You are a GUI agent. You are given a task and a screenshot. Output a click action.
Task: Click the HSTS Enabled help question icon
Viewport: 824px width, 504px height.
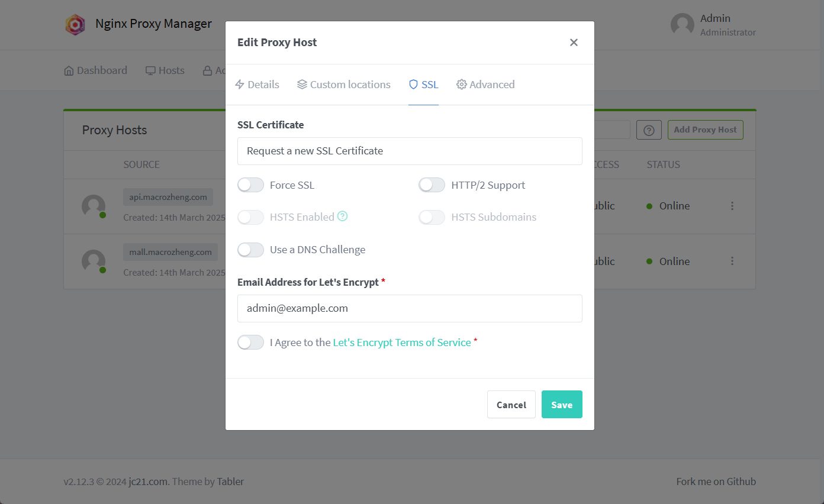pyautogui.click(x=342, y=217)
